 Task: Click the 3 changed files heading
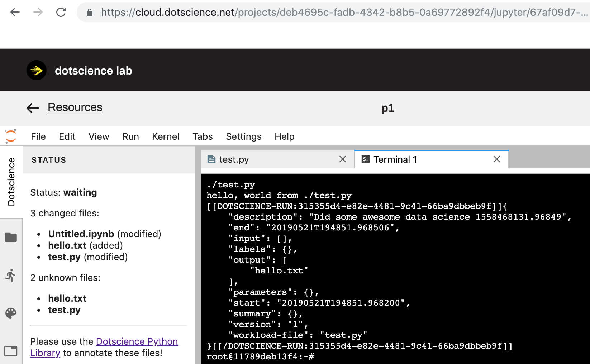pos(65,213)
